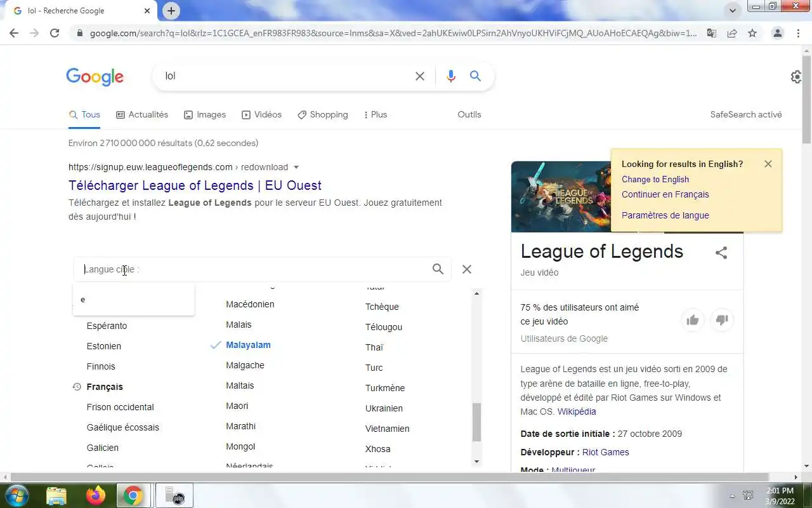Open the Plus more menu
Screen dimensions: 812x508
[x=375, y=115]
